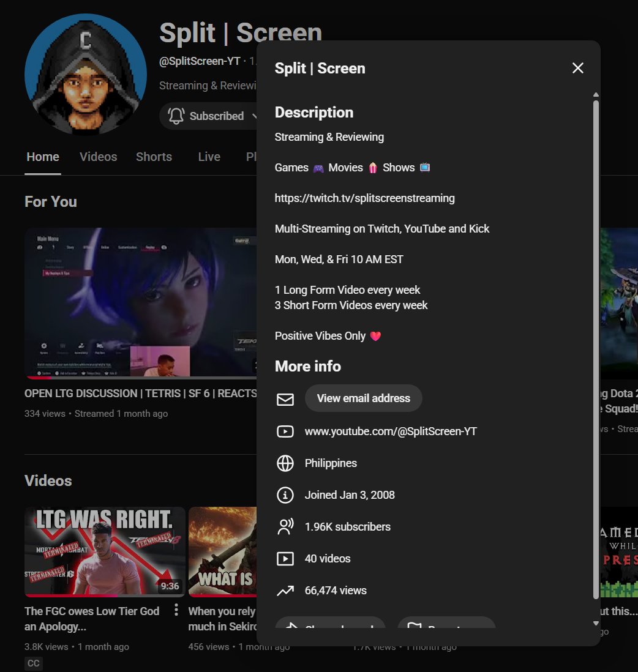Viewport: 638px width, 672px height.
Task: Click the For You section heading
Action: tap(51, 201)
